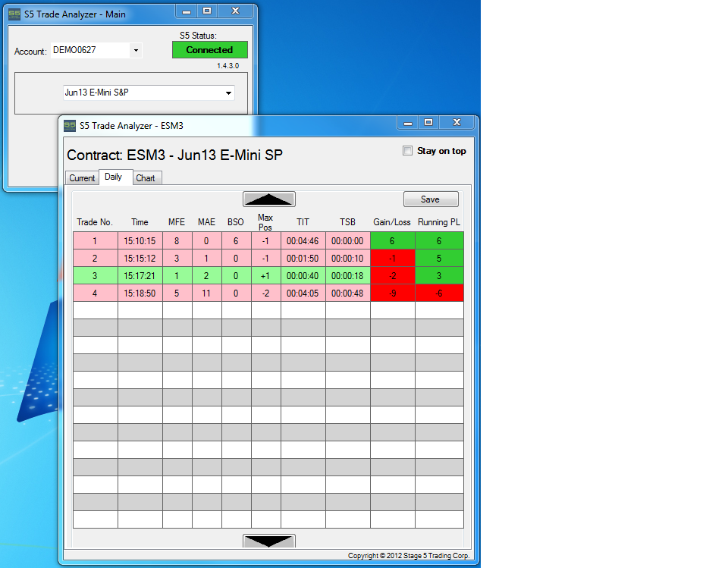Click the Max Pos cell showing +1

click(265, 276)
